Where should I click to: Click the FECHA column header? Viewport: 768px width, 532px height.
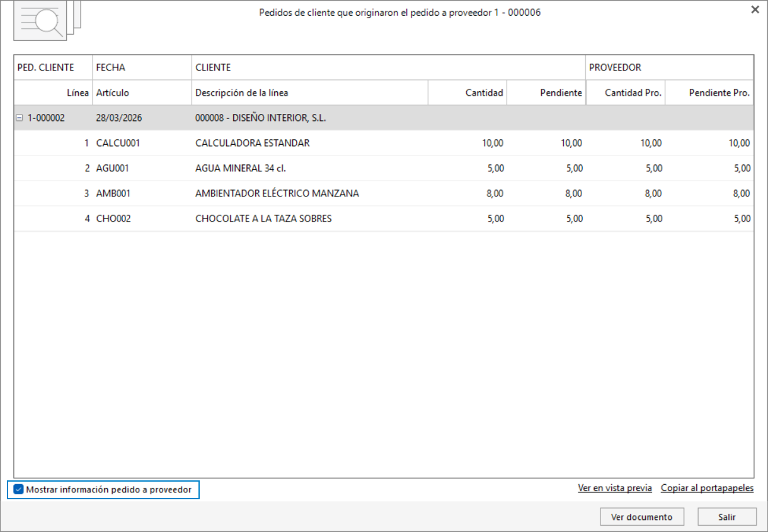click(142, 67)
